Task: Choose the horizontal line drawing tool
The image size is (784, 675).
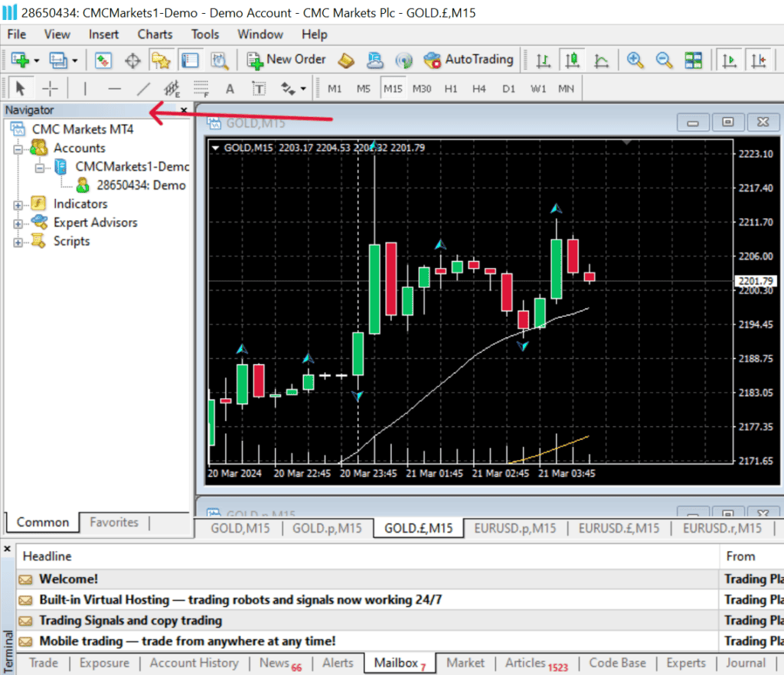Action: [115, 89]
